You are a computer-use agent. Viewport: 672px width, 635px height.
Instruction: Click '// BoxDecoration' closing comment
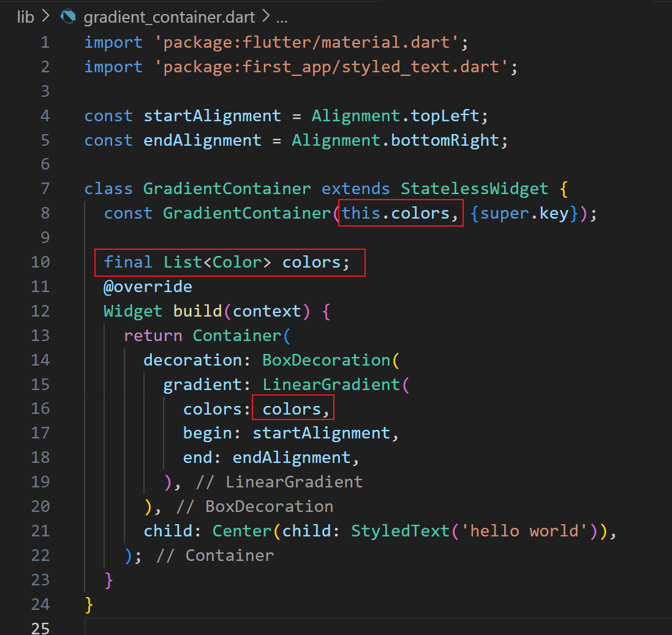pos(255,506)
